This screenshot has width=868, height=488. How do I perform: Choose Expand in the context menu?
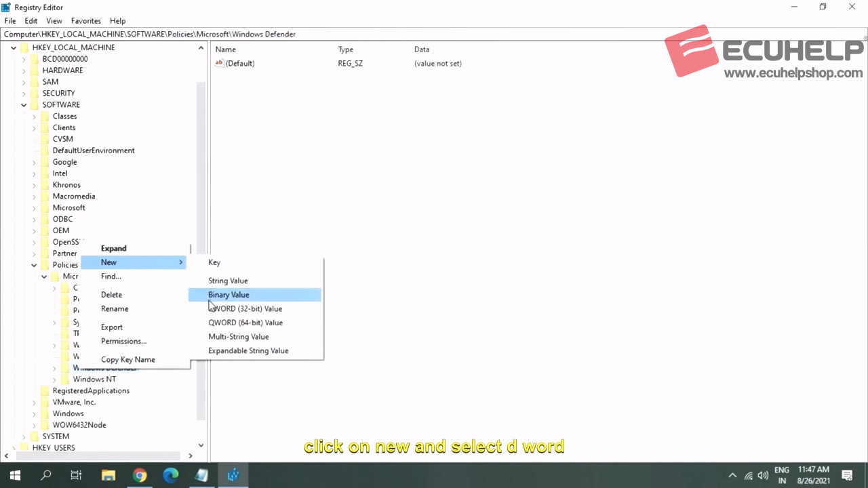point(134,249)
